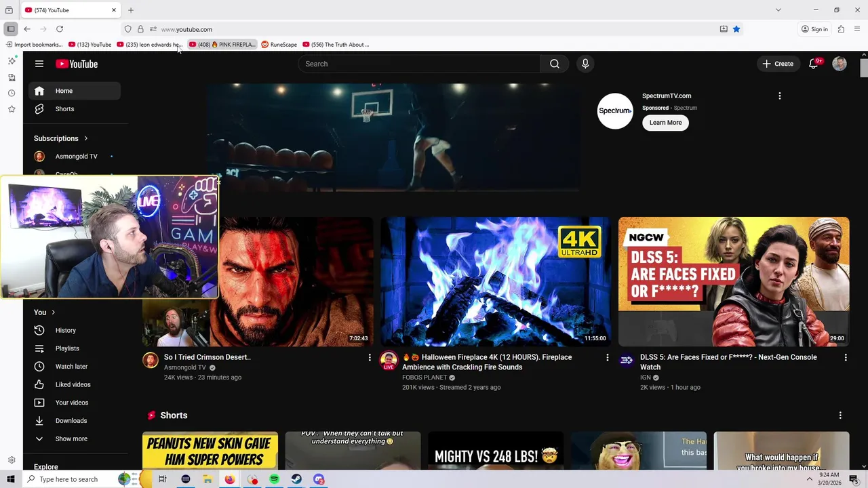Open options for DLSS 5 video
868x488 pixels.
[845, 357]
